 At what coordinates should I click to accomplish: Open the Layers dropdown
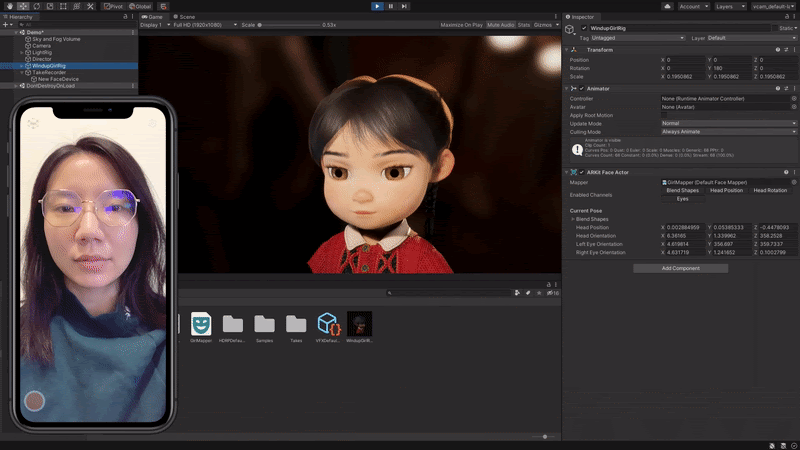point(729,6)
